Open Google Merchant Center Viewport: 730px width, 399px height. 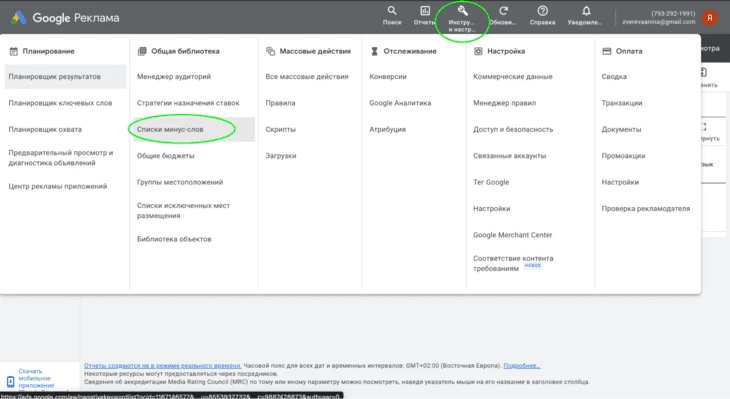coord(513,235)
